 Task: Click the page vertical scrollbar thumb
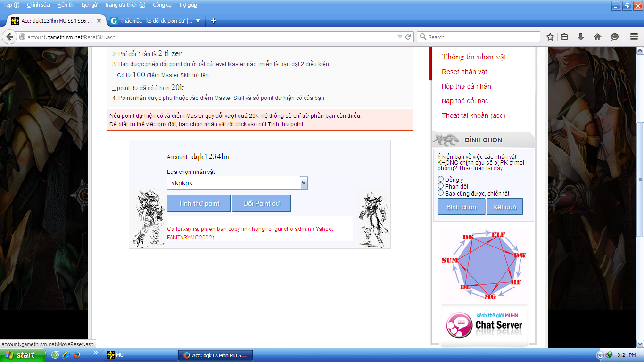640,179
